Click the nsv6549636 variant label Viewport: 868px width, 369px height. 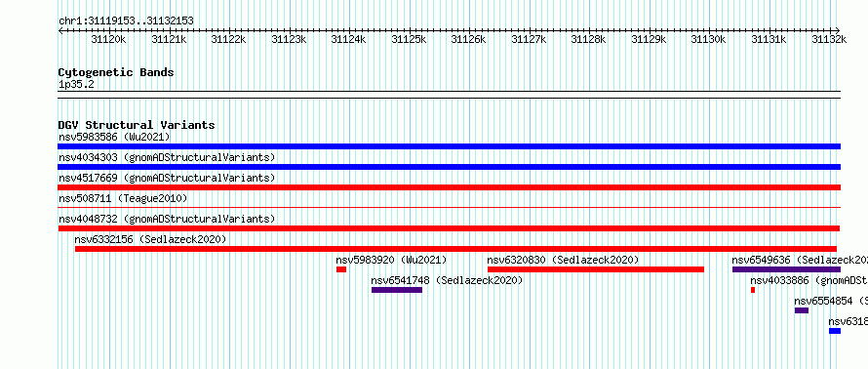click(800, 260)
